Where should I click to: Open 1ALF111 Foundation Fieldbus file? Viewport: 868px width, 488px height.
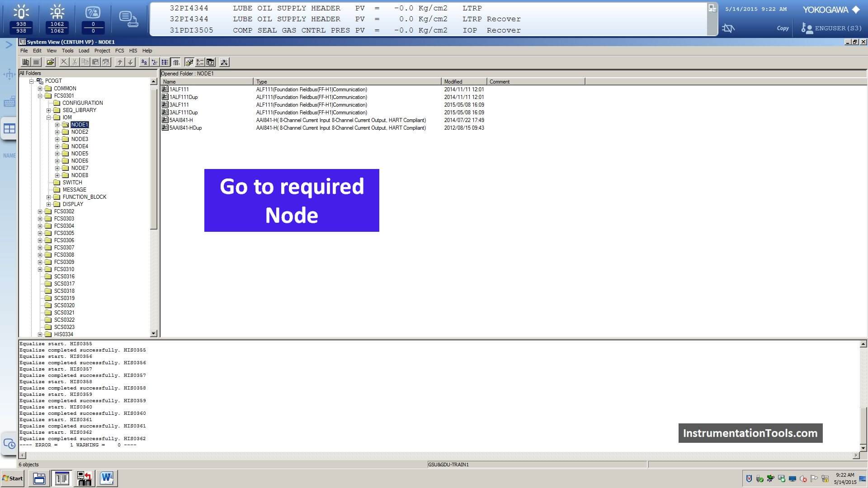pyautogui.click(x=179, y=89)
